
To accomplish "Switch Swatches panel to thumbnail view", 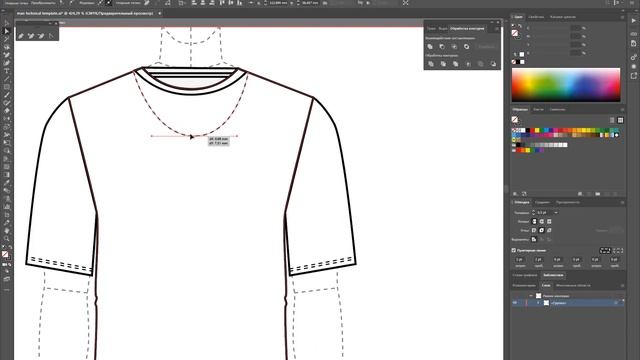I will pos(620,120).
